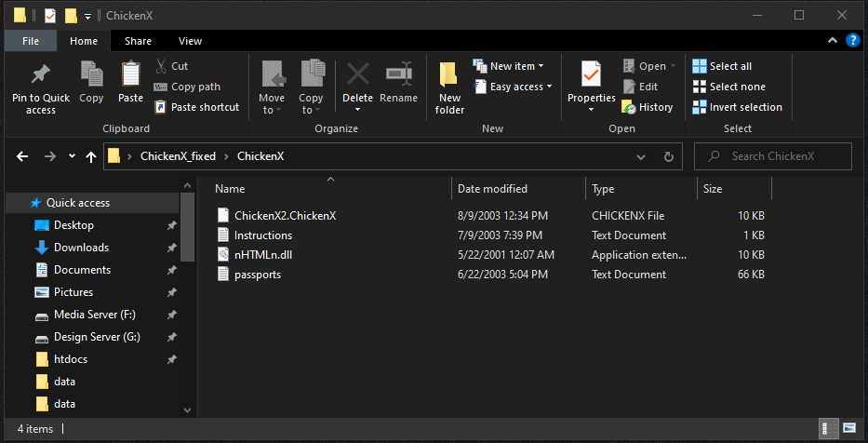Open the Copy to dropdown
The image size is (868, 443).
311,103
